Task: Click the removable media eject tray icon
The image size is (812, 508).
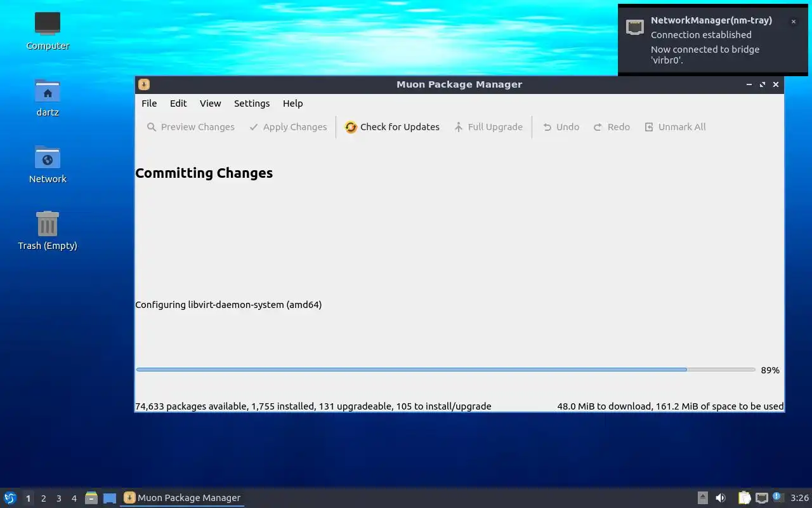Action: pyautogui.click(x=702, y=498)
